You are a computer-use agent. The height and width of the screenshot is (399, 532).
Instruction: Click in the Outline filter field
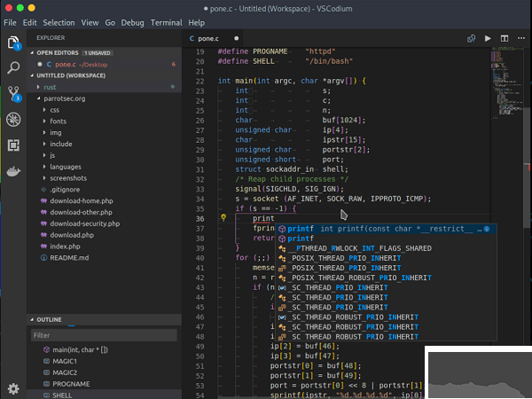point(104,335)
